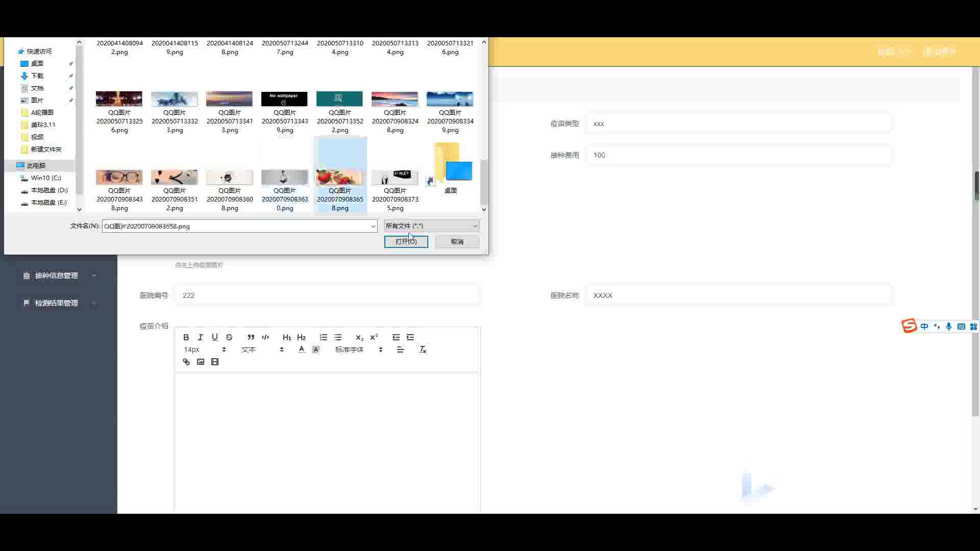Insert a bulleted list
Viewport: 980px width, 551px height.
tap(338, 337)
